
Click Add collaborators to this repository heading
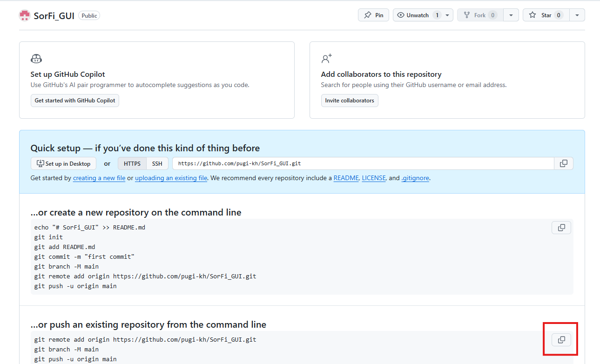click(381, 74)
